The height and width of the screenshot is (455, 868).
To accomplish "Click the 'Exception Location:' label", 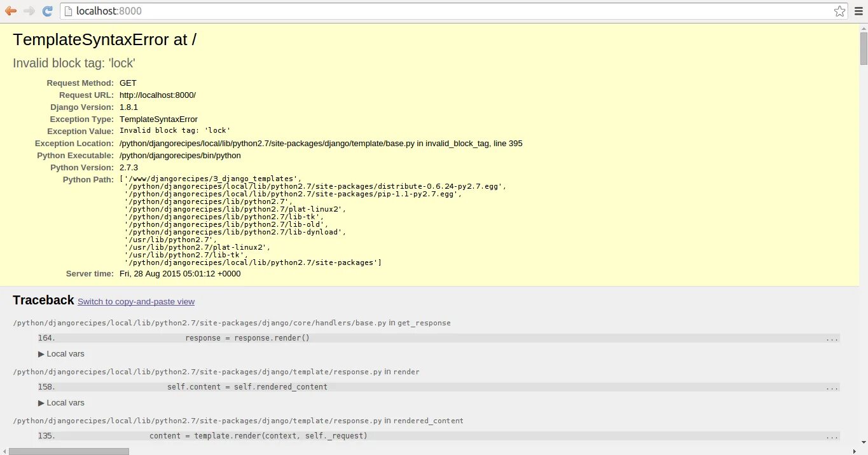I will (74, 144).
